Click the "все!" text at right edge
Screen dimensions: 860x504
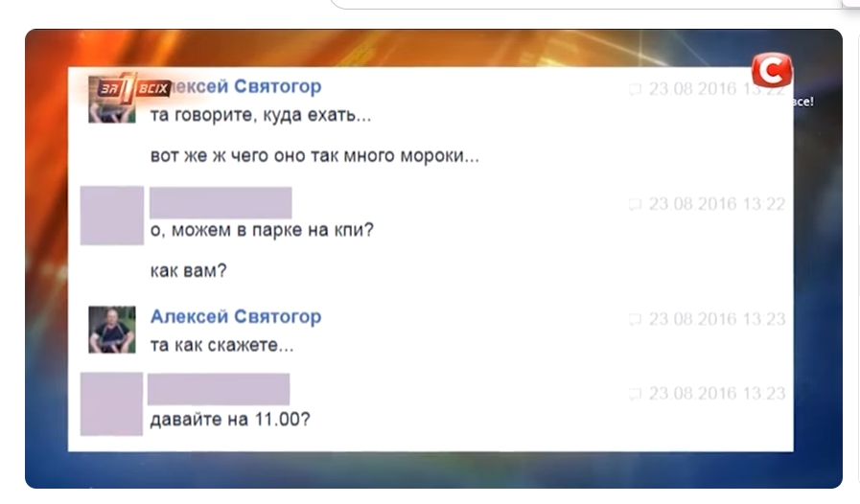(803, 102)
